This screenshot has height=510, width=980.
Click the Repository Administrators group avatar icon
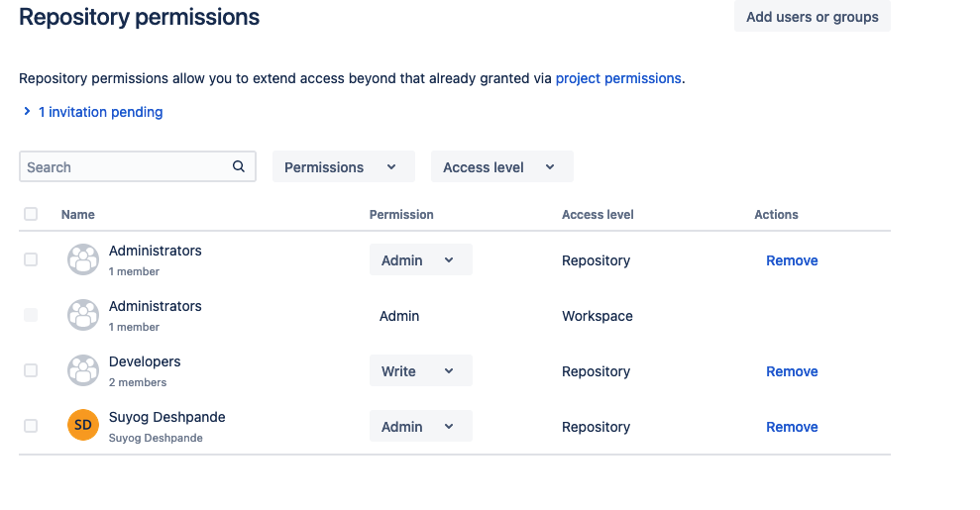click(x=83, y=260)
